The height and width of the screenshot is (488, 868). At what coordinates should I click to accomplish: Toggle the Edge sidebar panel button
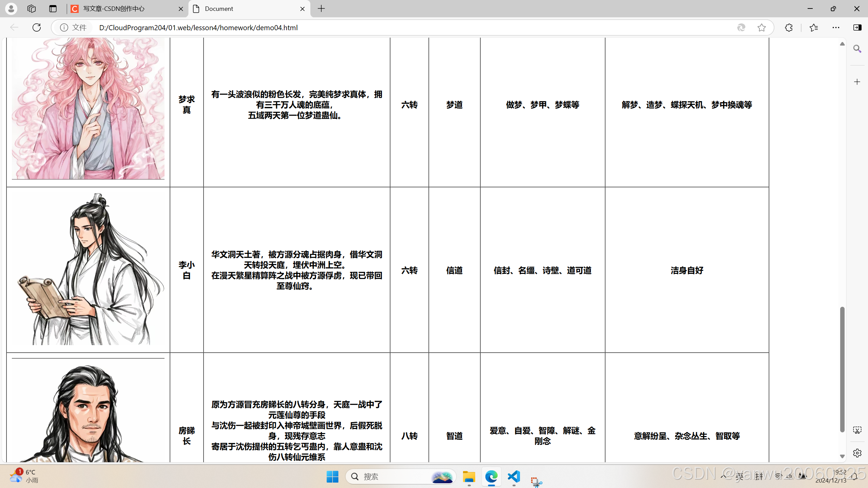[857, 27]
